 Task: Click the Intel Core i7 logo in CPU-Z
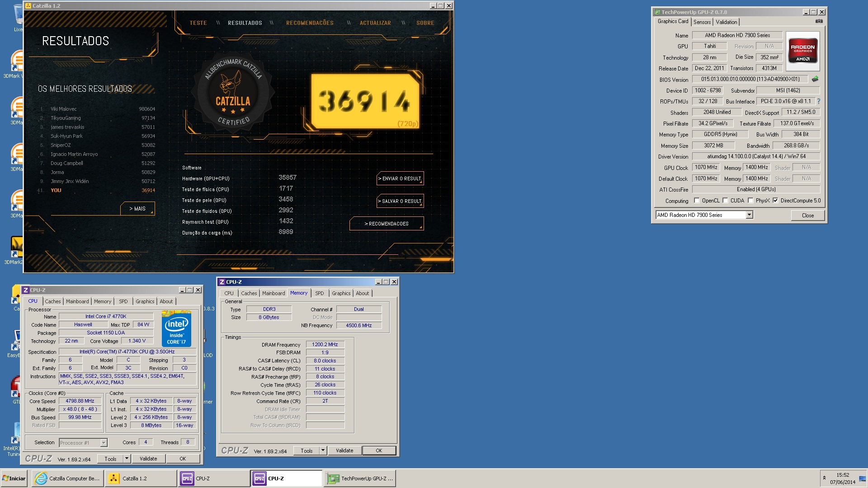coord(176,328)
